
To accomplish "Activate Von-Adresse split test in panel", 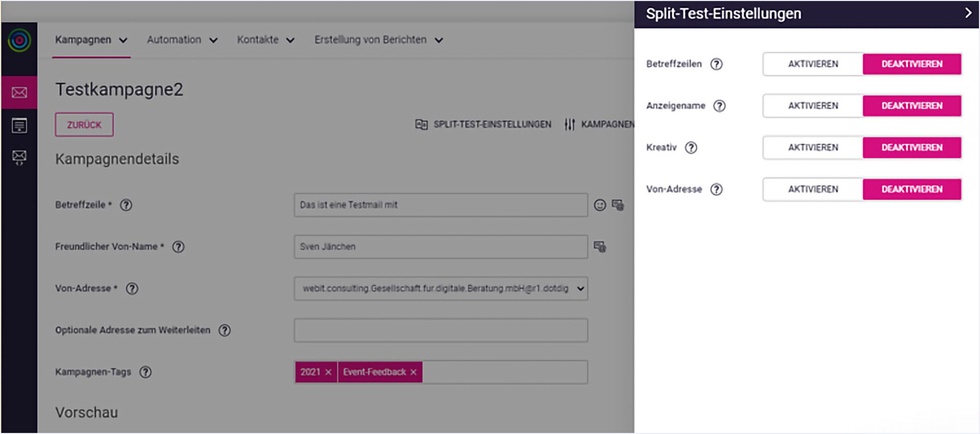I will 813,190.
